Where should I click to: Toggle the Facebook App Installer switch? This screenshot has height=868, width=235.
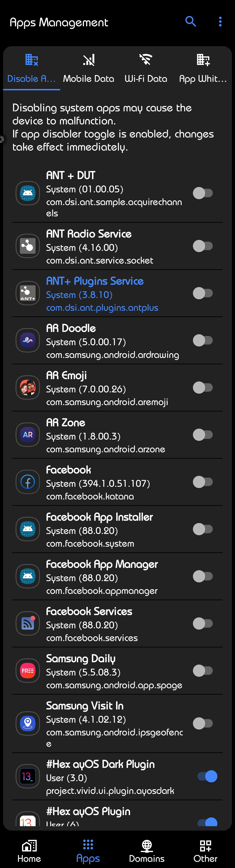click(x=203, y=529)
